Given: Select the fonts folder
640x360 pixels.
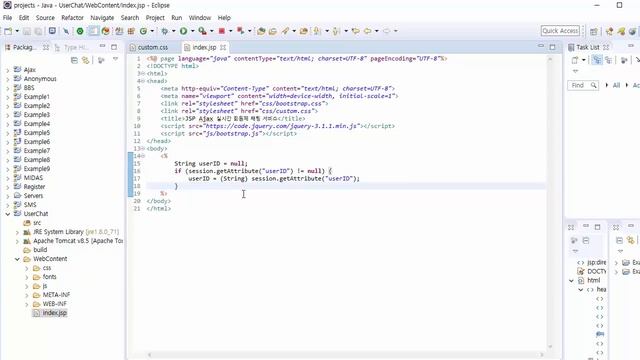Looking at the screenshot, I should click(x=49, y=277).
